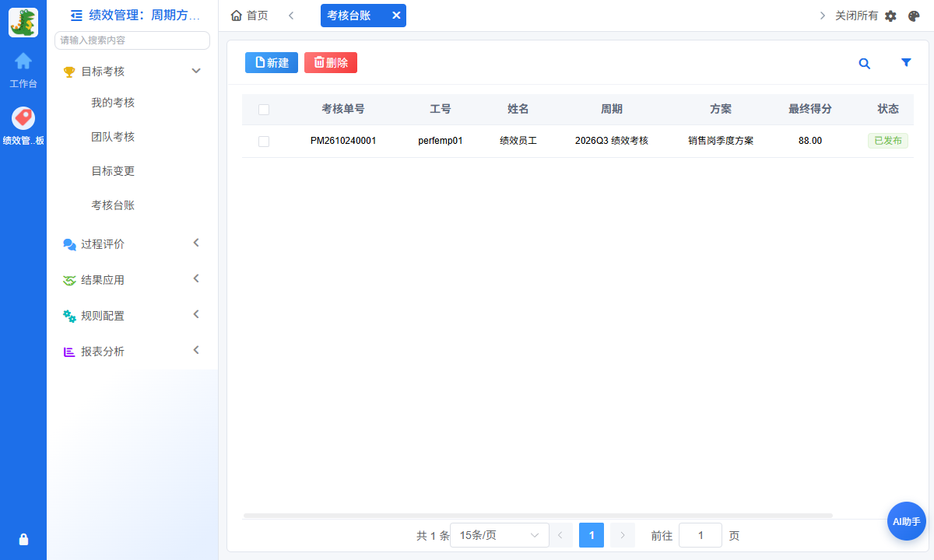The image size is (934, 560).
Task: Click the menu search input field
Action: click(132, 40)
